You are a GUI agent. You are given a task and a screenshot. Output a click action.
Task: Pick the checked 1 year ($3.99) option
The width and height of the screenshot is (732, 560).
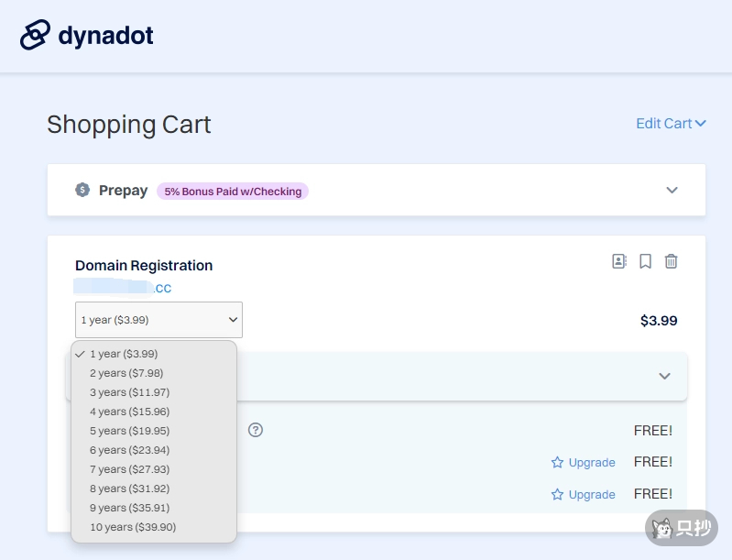tap(124, 354)
